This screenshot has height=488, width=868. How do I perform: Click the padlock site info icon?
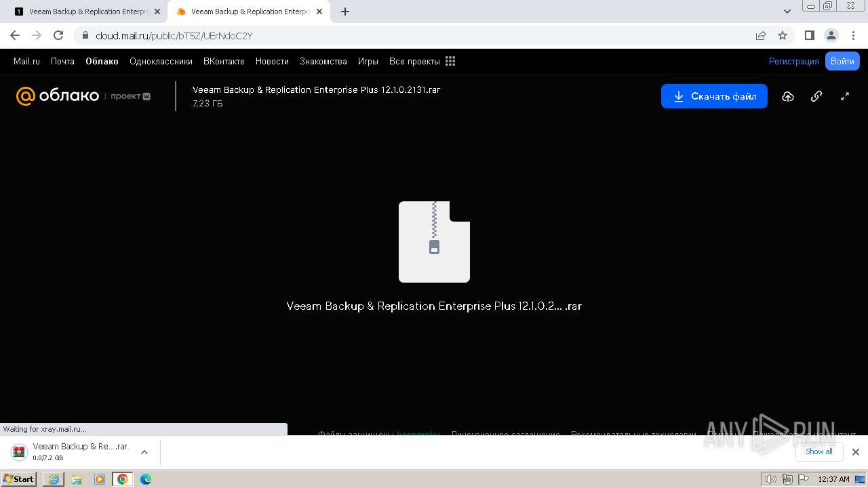pos(85,35)
